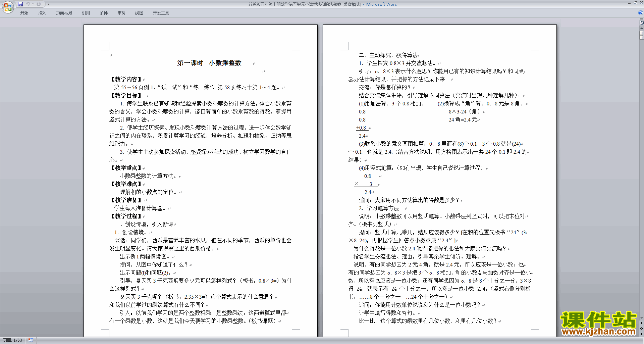The image size is (644, 344).
Task: Open the Undo history dropdown arrow
Action: tap(33, 4)
